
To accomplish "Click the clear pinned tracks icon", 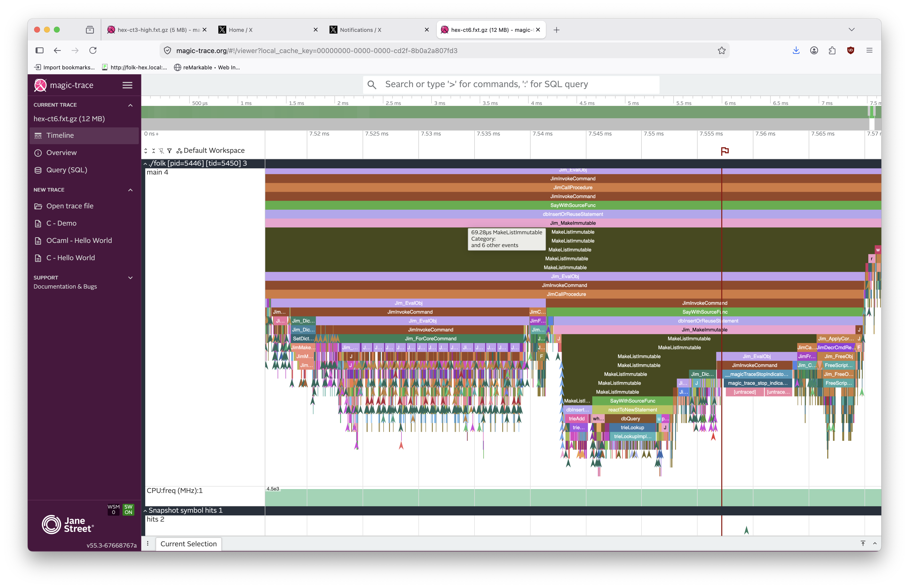I will pyautogui.click(x=162, y=151).
